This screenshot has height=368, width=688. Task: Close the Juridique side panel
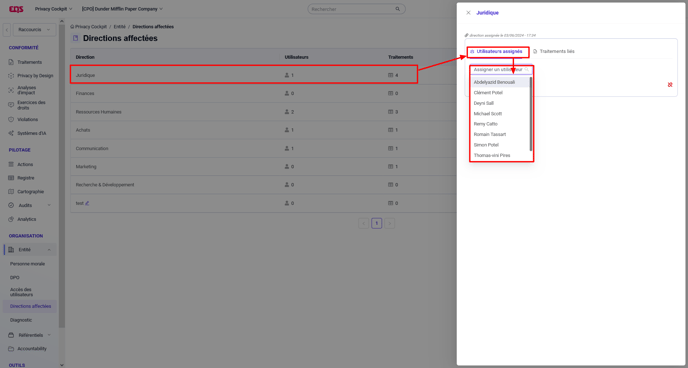click(x=468, y=13)
